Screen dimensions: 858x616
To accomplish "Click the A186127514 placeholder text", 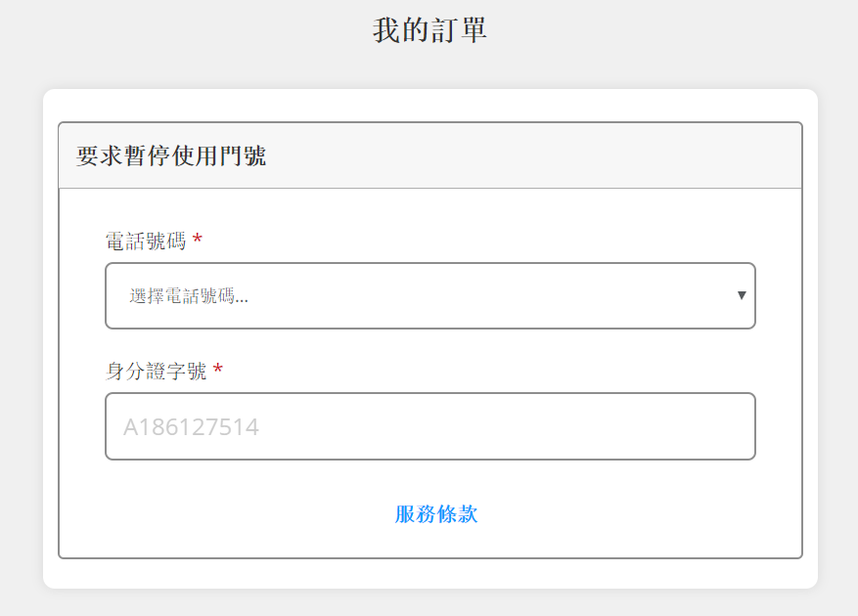I will (191, 427).
